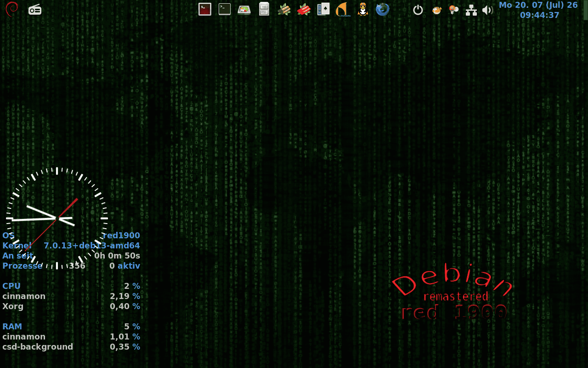Launch the red-background root terminal

pos(205,9)
